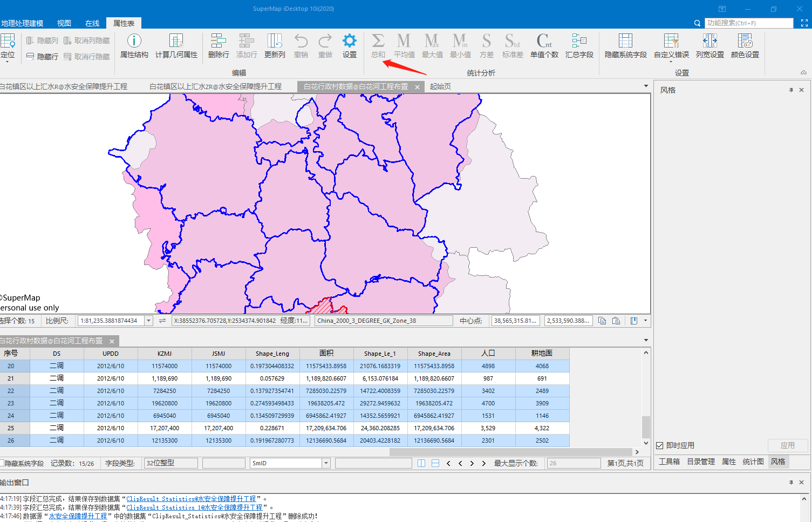This screenshot has width=812, height=522.
Task: Open ClipResult_Statistics_1 dataset link
Action: pos(194,507)
